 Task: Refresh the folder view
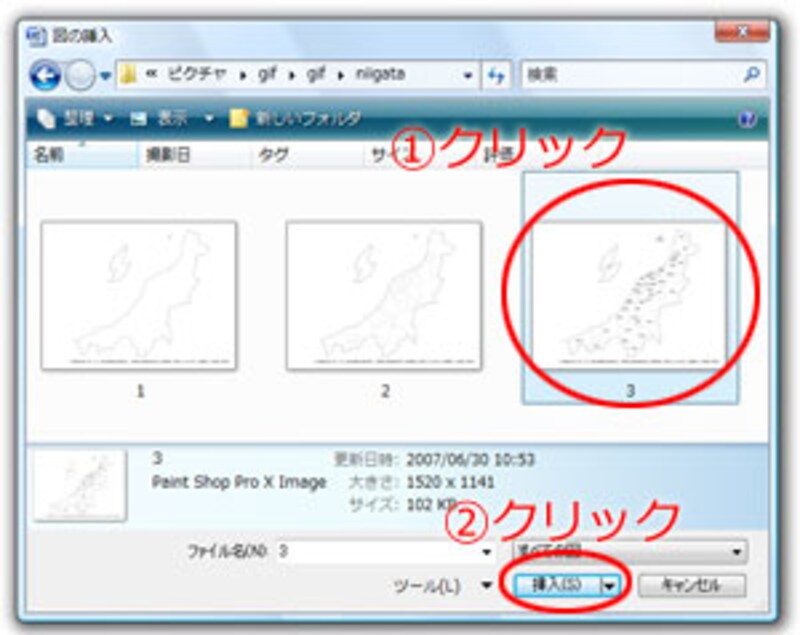(496, 76)
